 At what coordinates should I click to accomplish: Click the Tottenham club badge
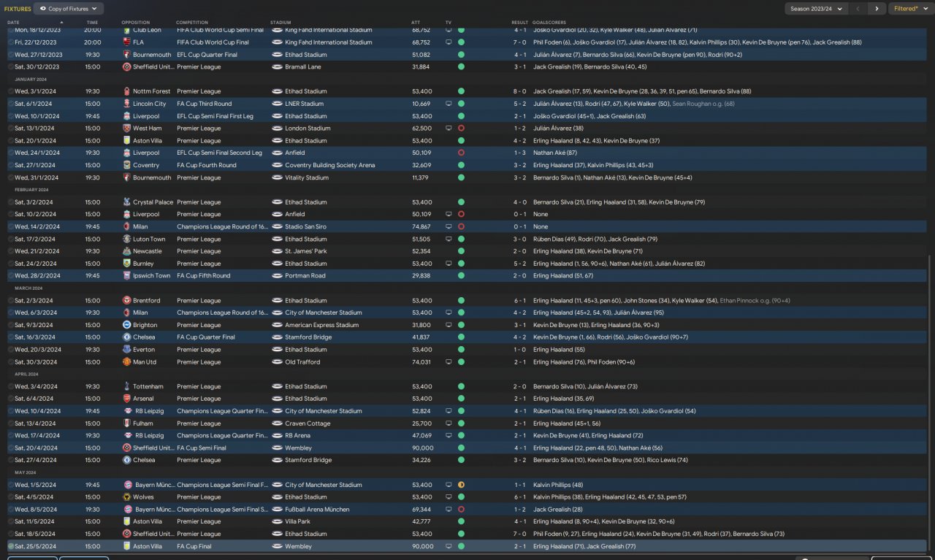coord(127,386)
